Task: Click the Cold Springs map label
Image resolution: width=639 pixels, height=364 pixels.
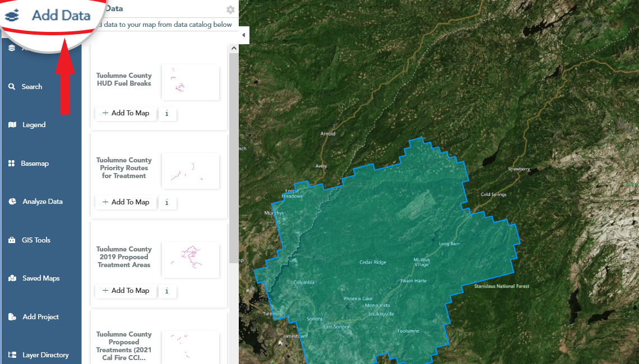Action: 493,195
